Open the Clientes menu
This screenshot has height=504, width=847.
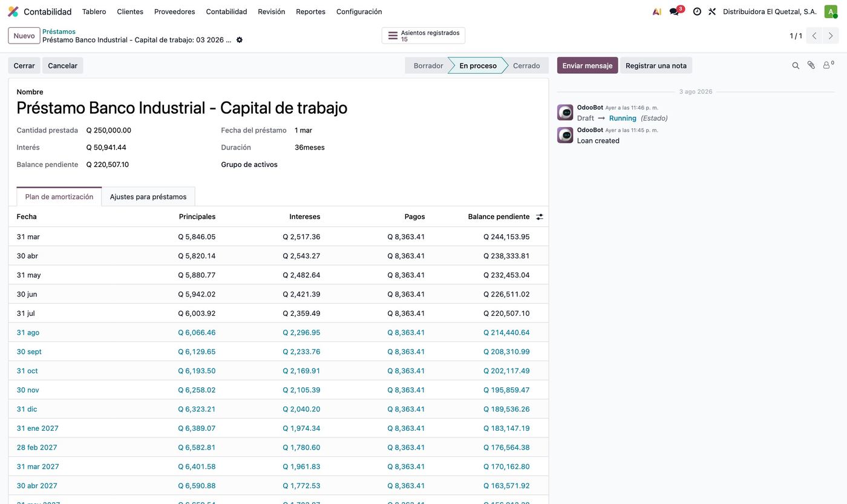[130, 11]
